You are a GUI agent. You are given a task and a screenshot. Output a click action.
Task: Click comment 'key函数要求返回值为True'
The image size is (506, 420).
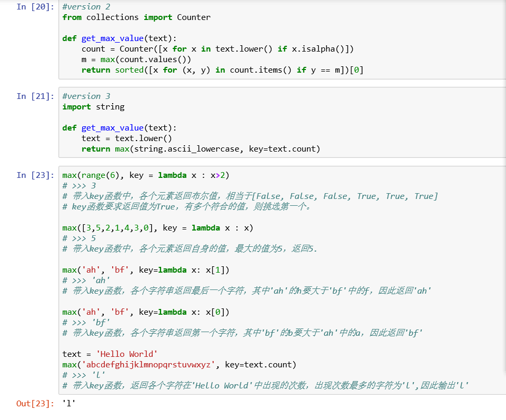(186, 207)
